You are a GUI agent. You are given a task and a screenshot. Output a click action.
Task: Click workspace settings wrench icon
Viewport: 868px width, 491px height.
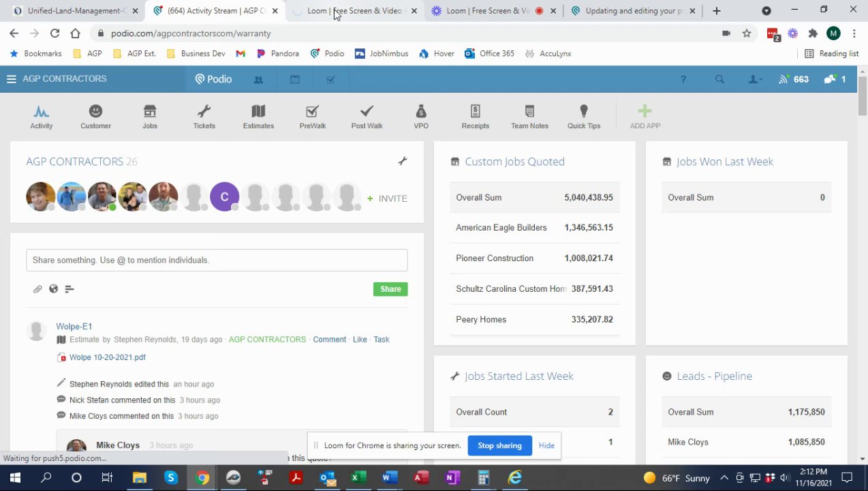403,161
